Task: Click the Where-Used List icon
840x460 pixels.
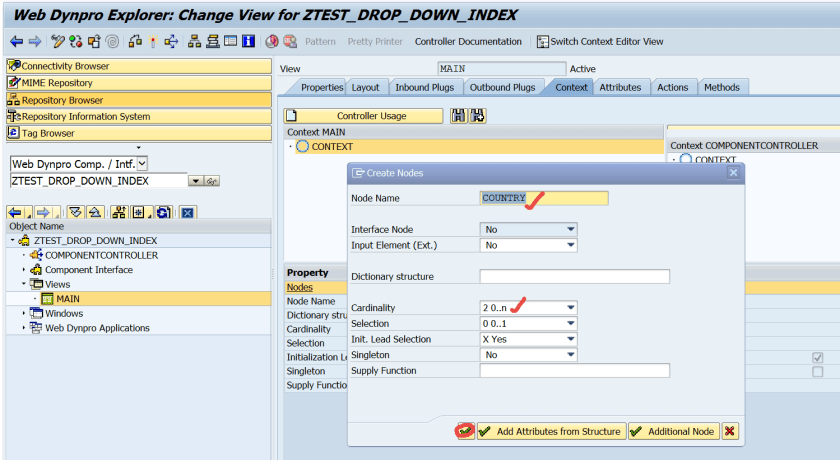Action: click(x=171, y=41)
